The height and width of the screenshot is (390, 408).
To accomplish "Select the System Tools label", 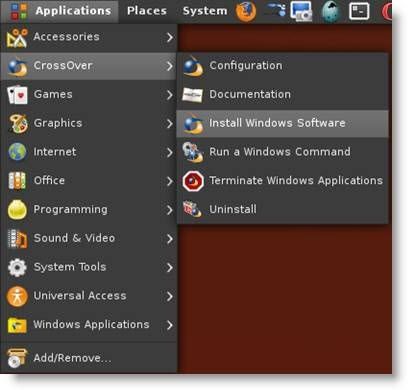I will click(70, 267).
